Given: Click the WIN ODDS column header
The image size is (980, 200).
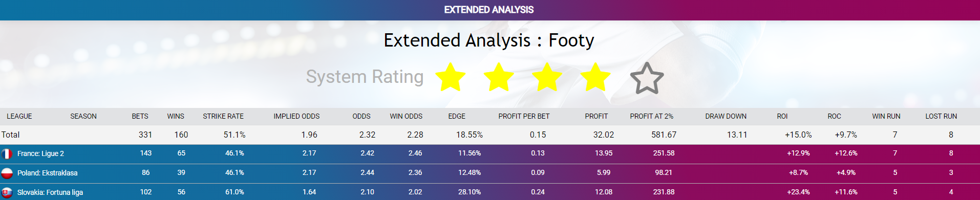Looking at the screenshot, I should tap(406, 116).
